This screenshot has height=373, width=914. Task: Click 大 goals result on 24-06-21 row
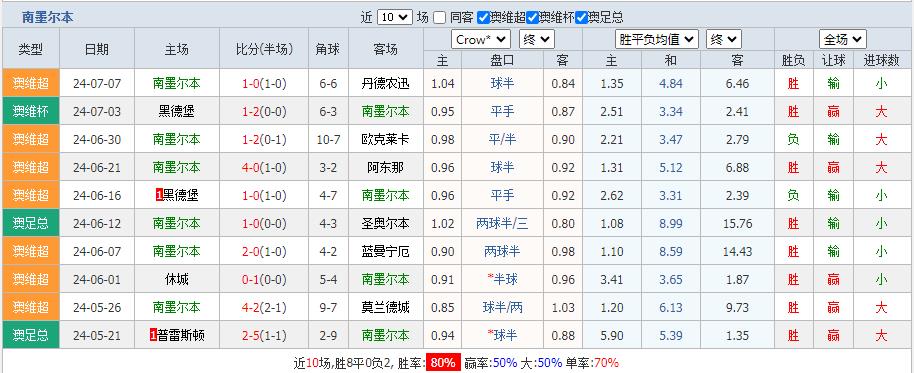[881, 167]
